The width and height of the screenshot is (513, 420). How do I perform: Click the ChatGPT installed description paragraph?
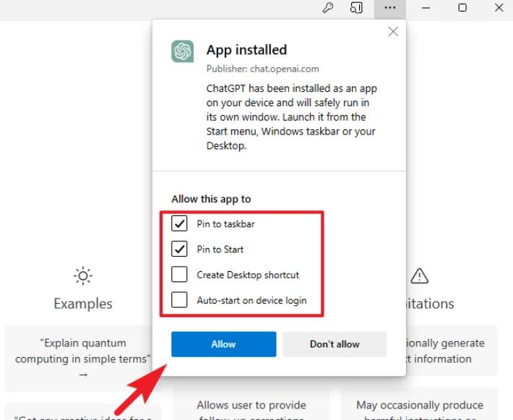291,117
